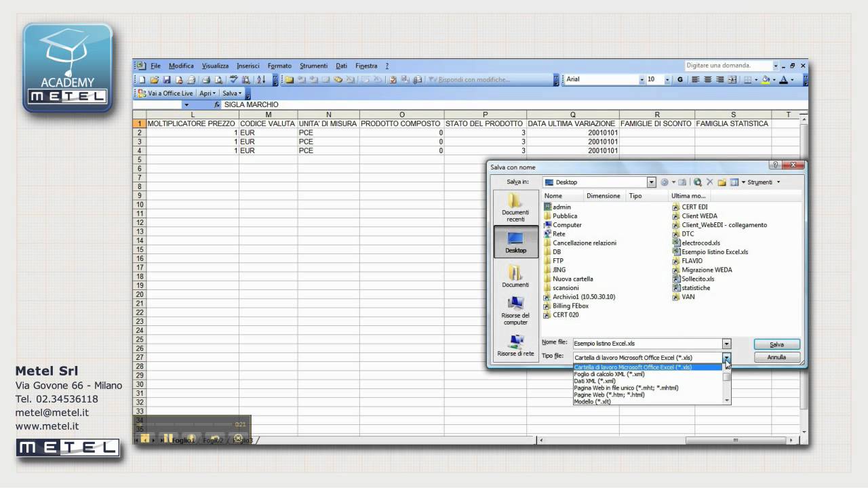The width and height of the screenshot is (868, 488).
Task: Open the Strumenti menu in menu bar
Action: coord(313,66)
